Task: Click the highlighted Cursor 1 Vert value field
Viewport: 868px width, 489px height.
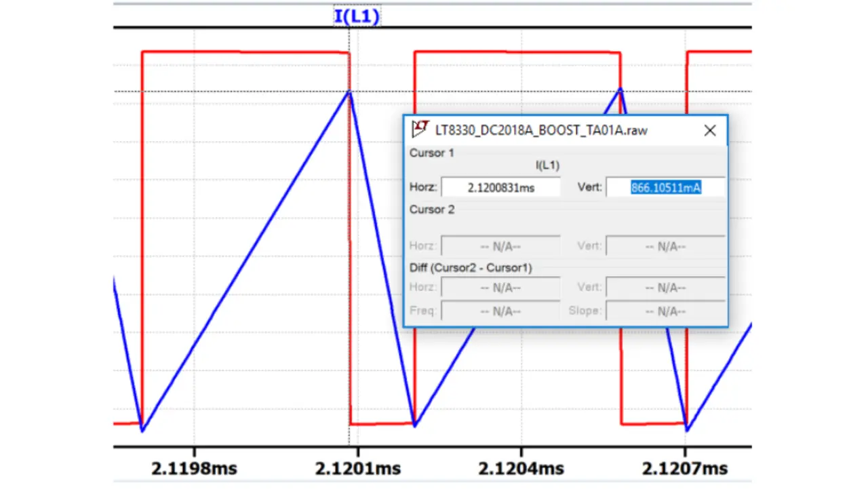Action: [x=665, y=188]
